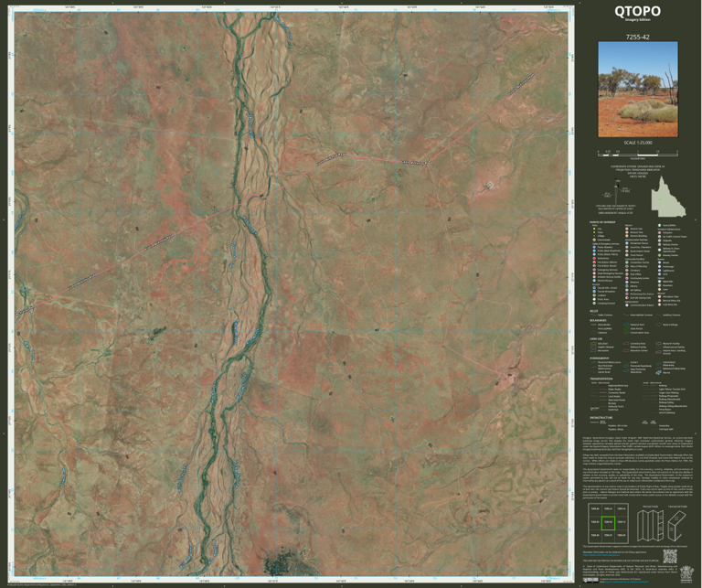
Task: Click the Homestead legend icon
Action: [x=594, y=240]
